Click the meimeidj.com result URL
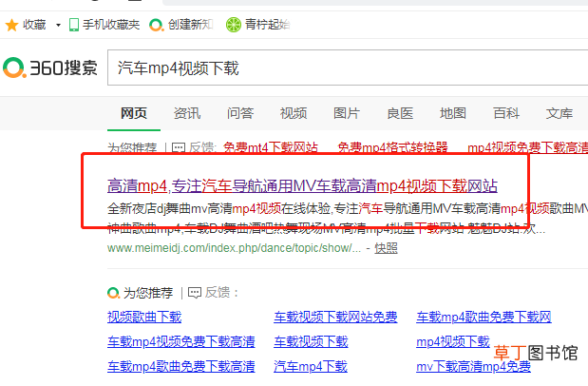 (234, 248)
